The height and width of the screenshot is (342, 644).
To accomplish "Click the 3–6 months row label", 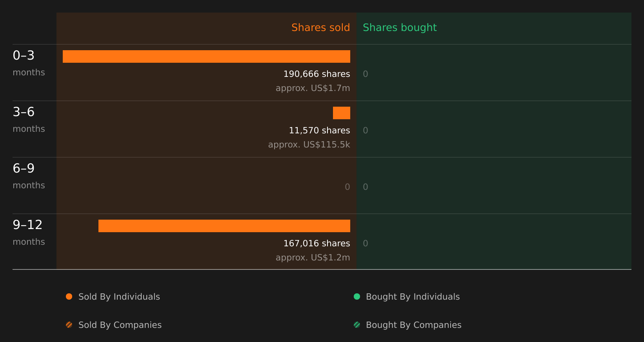I will pos(29,120).
